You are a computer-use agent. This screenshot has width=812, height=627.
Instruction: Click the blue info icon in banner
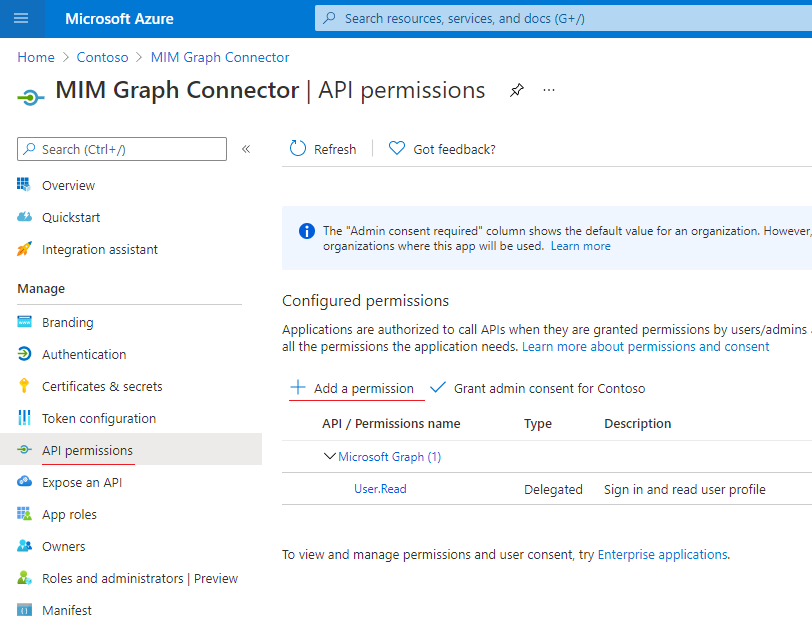click(307, 231)
